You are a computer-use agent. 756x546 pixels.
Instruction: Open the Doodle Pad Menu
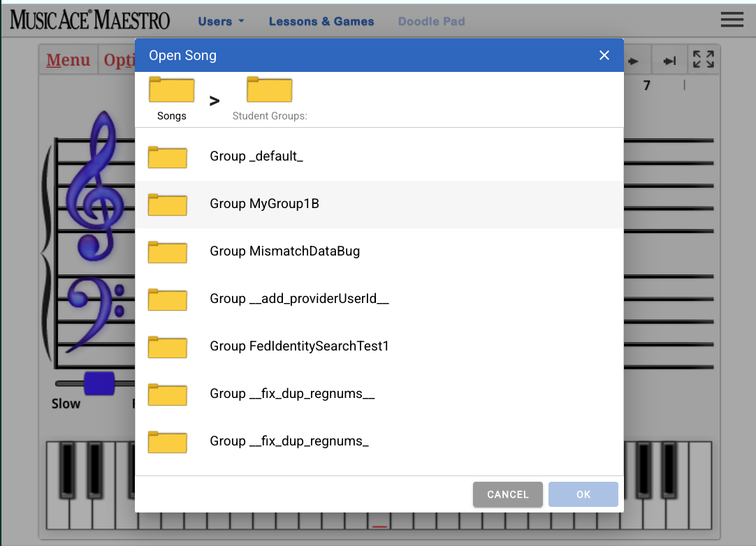(68, 60)
